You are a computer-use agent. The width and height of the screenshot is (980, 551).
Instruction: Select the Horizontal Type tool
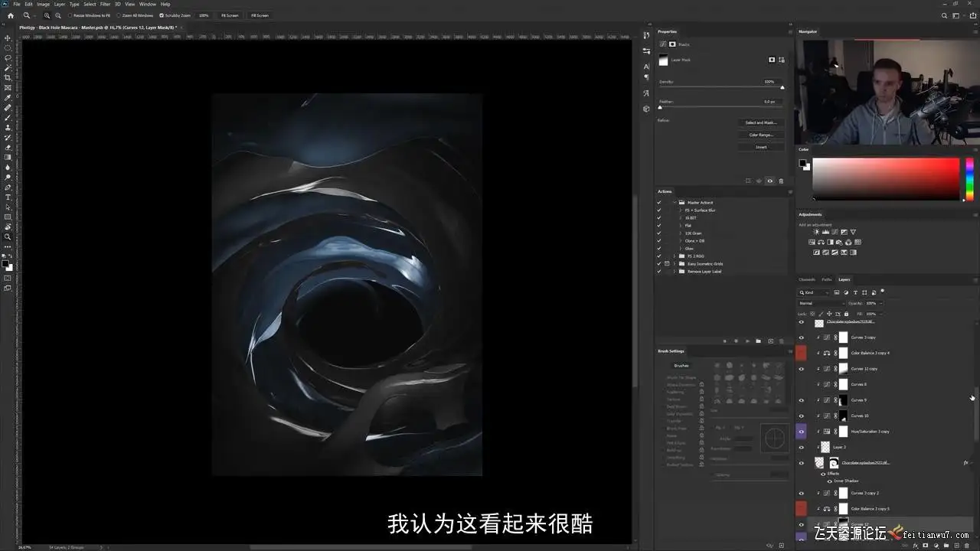[8, 197]
